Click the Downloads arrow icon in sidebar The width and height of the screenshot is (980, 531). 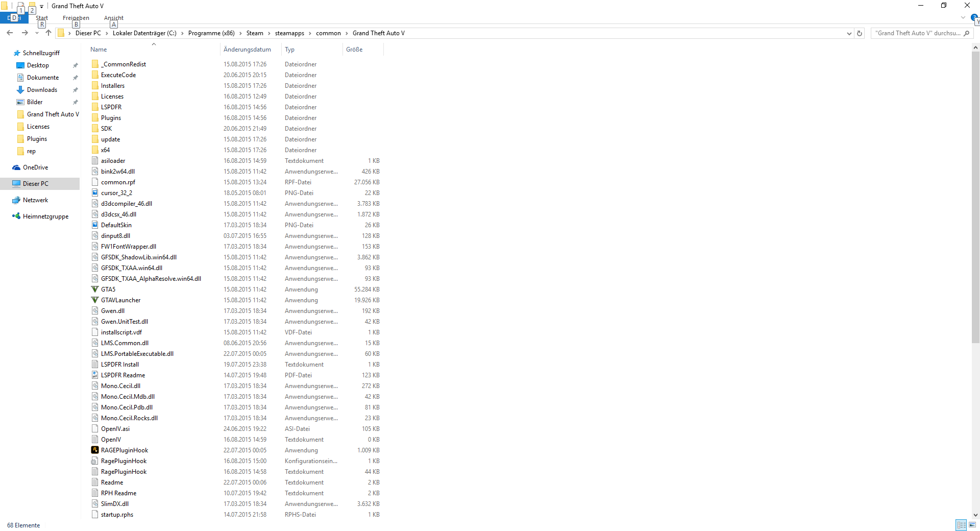(20, 90)
